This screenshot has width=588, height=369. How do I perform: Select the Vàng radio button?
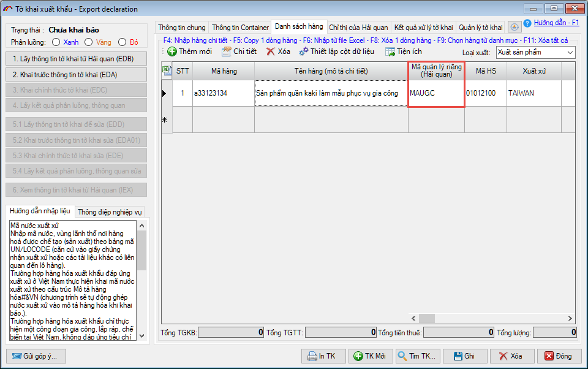tap(89, 42)
